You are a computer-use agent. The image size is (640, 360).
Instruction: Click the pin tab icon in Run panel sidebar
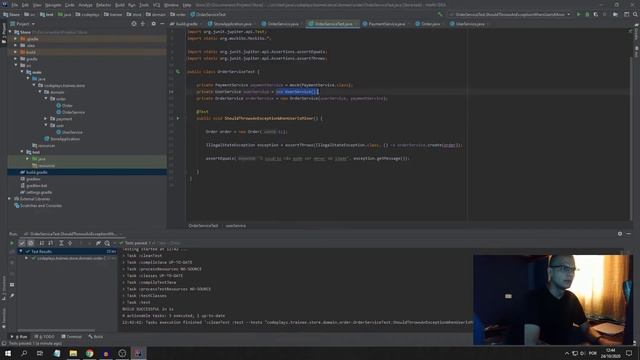[12, 296]
